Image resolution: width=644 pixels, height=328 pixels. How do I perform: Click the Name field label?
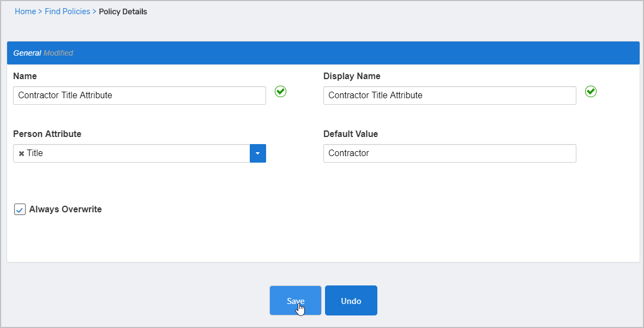point(25,76)
